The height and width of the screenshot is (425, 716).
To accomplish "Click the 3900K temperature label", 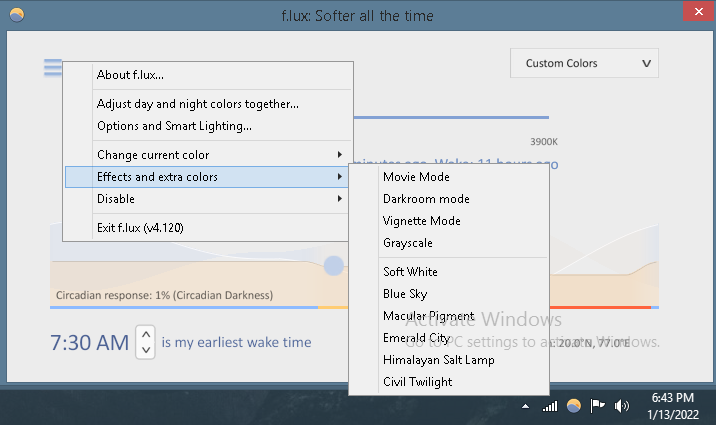I will pyautogui.click(x=544, y=142).
